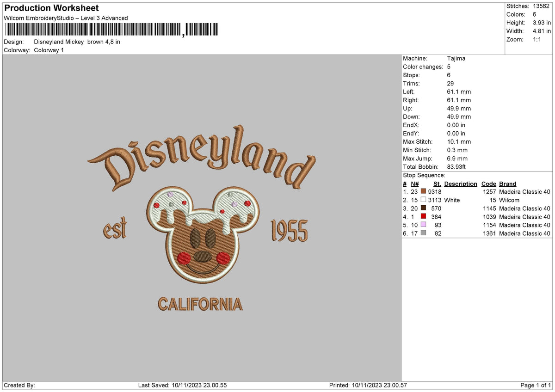Click the 'Created By:' footer label
The height and width of the screenshot is (392, 555).
(x=19, y=385)
